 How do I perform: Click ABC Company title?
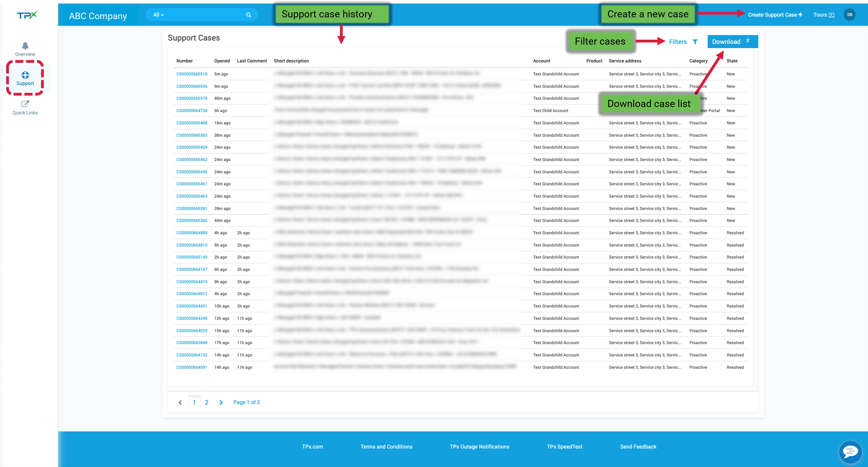98,16
